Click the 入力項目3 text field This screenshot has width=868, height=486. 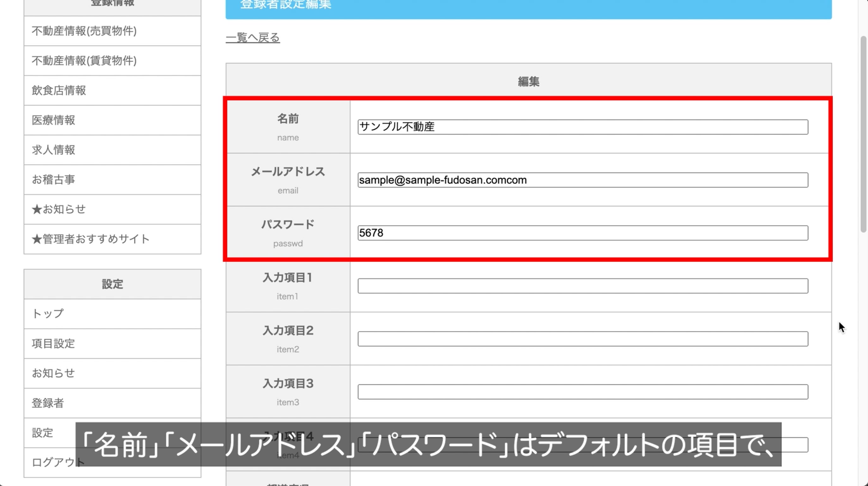coord(582,392)
